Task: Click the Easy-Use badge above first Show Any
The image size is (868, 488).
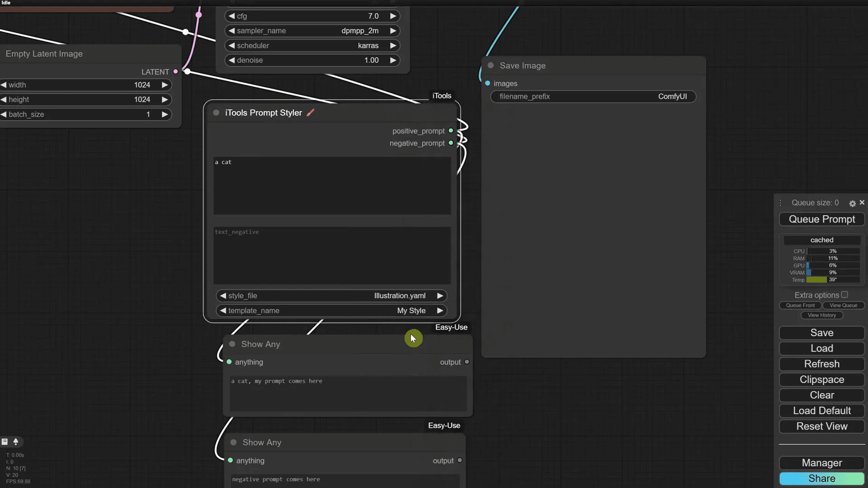Action: tap(451, 327)
